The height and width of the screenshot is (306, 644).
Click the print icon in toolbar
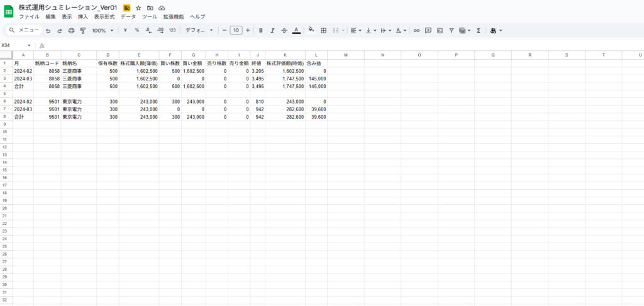pos(71,30)
